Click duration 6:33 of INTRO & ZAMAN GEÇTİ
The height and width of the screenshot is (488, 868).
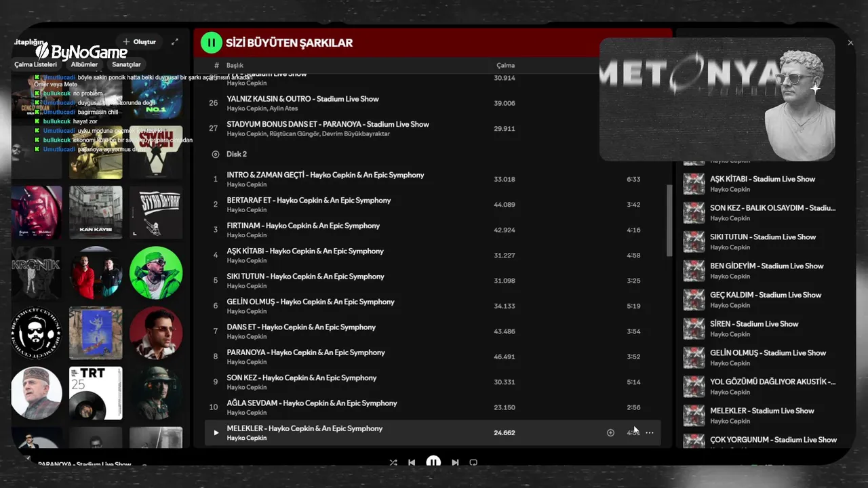point(633,180)
